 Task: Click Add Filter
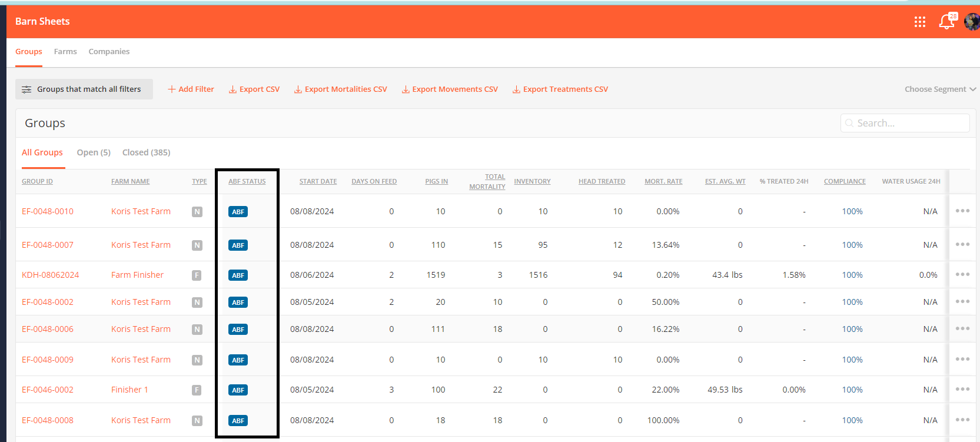pos(191,89)
